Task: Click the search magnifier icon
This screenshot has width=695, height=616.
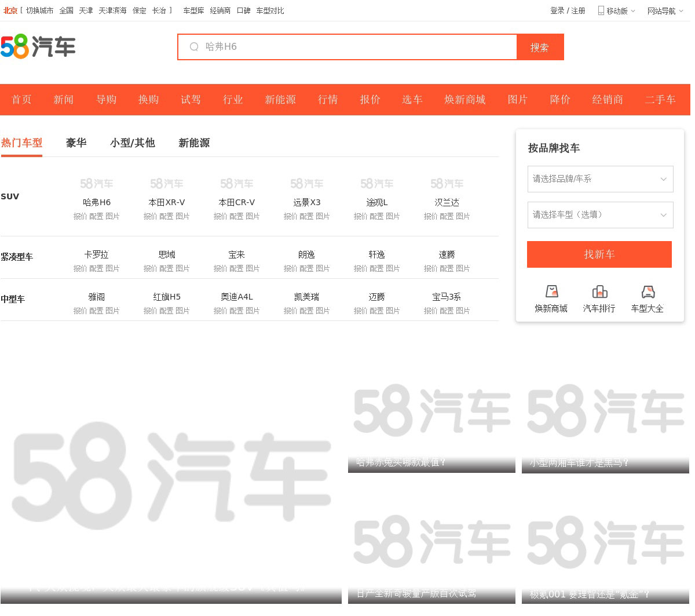Action: tap(194, 47)
